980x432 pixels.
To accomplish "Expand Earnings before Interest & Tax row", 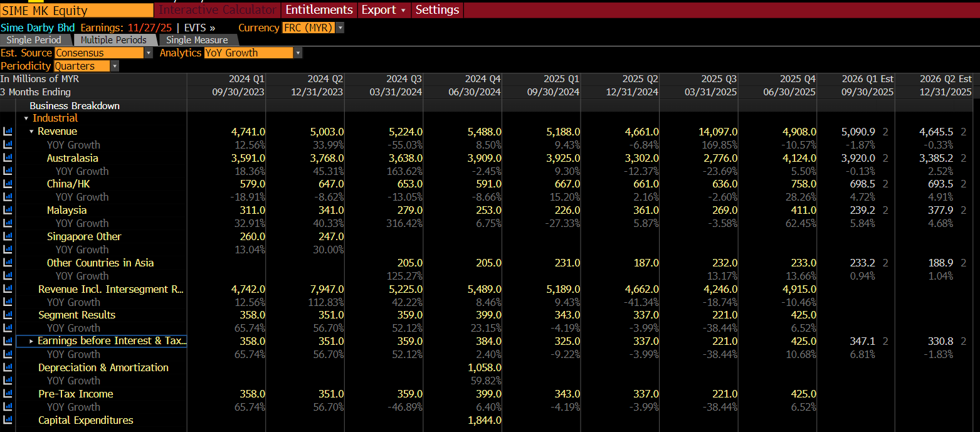I will [32, 341].
